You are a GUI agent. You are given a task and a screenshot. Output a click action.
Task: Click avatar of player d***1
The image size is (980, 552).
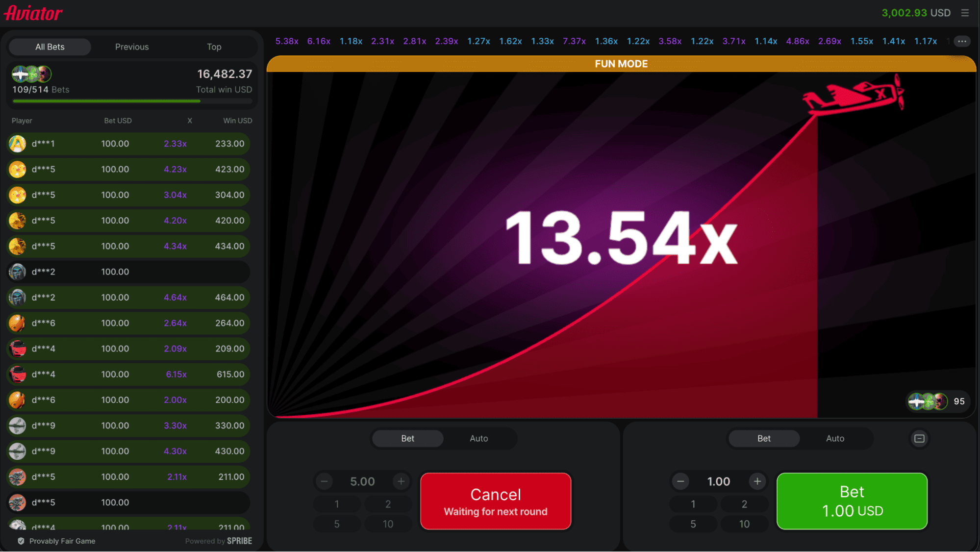pyautogui.click(x=18, y=144)
